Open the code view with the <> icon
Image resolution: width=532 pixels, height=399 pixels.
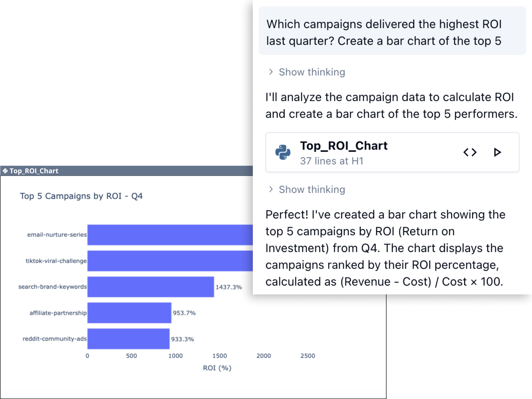(x=470, y=152)
